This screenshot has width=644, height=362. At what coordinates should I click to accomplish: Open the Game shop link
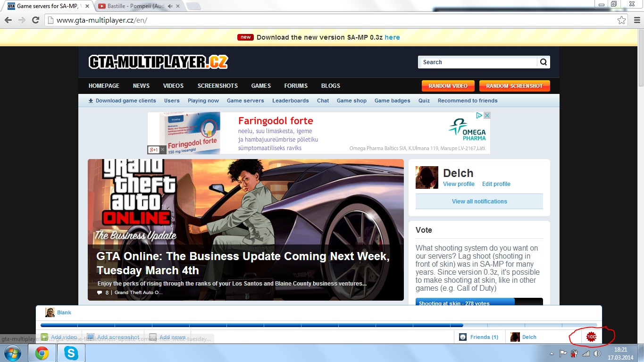pos(351,101)
